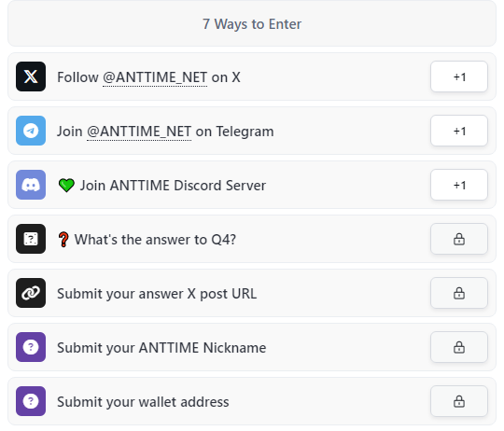Click the red question mark emoji

click(x=63, y=240)
